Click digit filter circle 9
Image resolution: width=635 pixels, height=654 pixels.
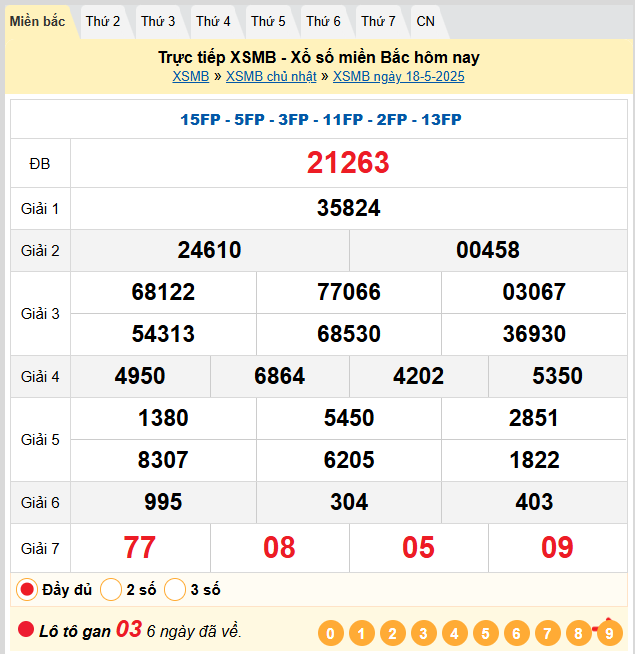610,634
